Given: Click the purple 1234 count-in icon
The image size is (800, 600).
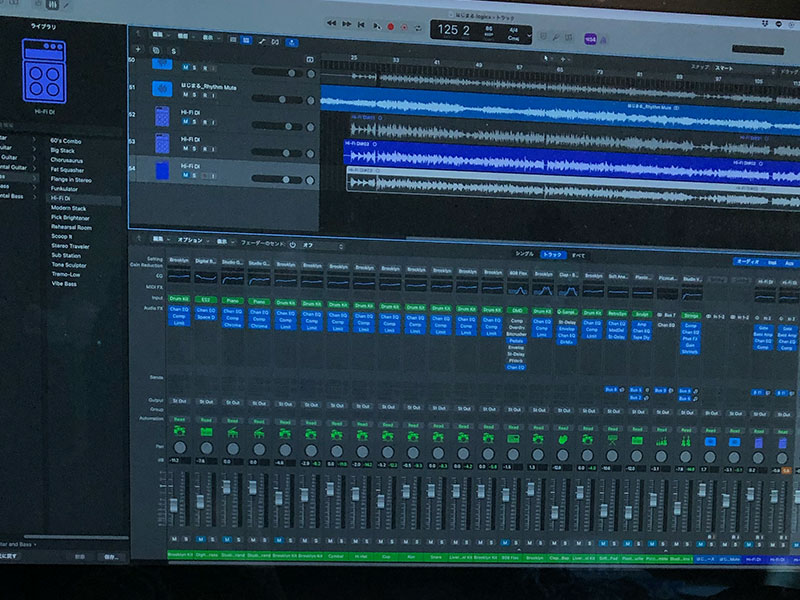Looking at the screenshot, I should pos(591,39).
